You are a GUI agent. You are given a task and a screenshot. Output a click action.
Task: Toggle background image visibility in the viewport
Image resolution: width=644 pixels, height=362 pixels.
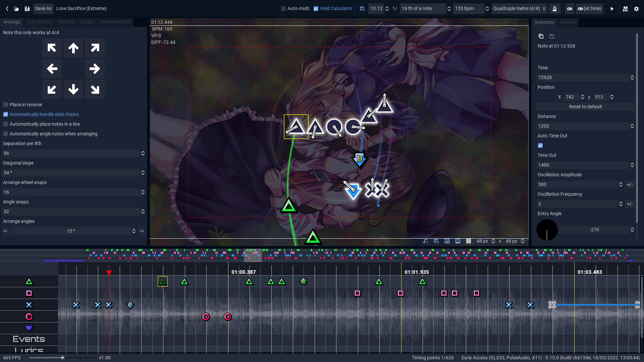447,241
